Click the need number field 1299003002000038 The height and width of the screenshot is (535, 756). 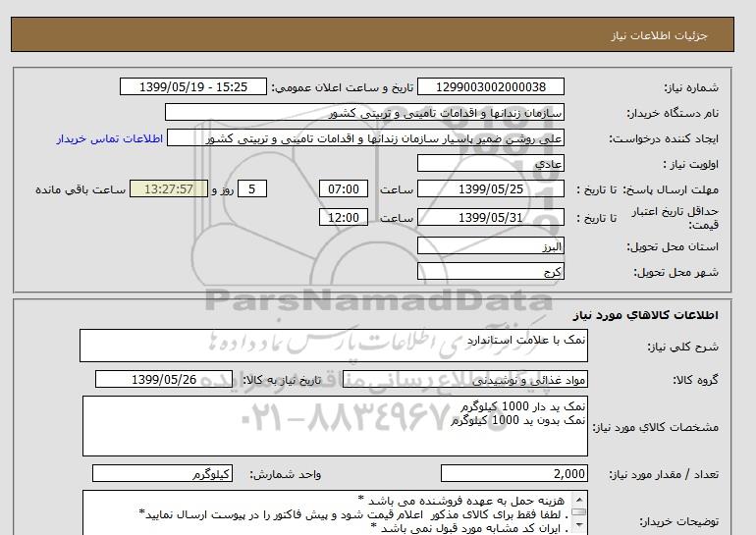490,86
